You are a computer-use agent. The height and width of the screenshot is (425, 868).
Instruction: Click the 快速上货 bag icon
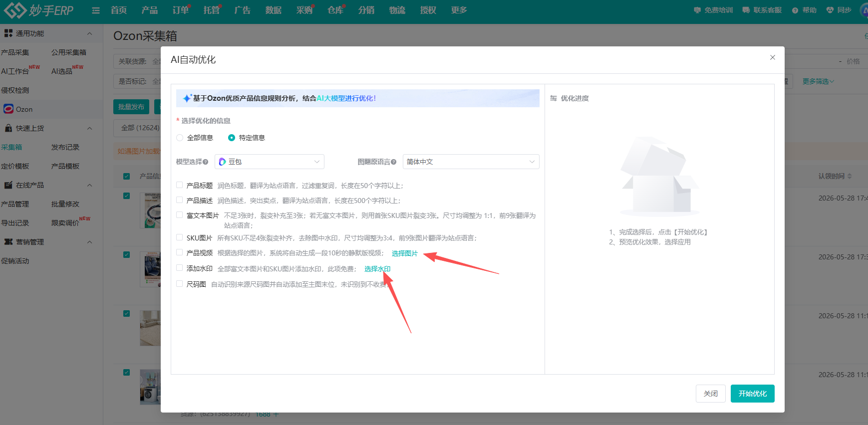tap(8, 128)
